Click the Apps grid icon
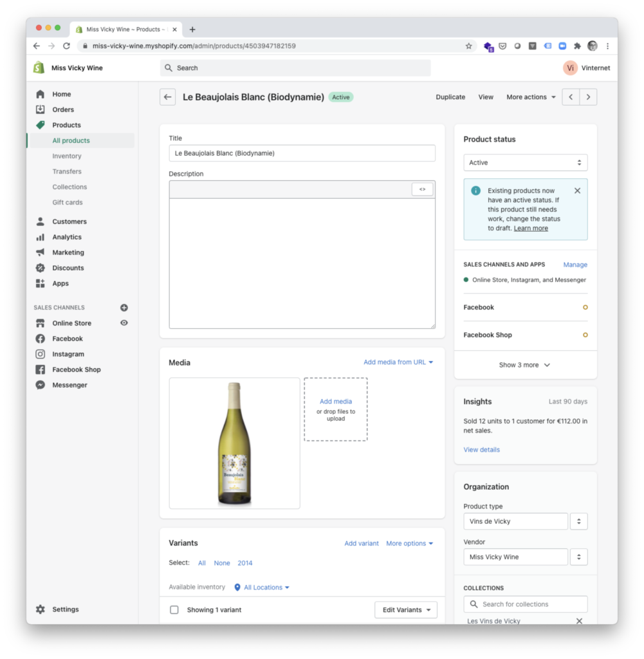The width and height of the screenshot is (644, 659). point(41,284)
